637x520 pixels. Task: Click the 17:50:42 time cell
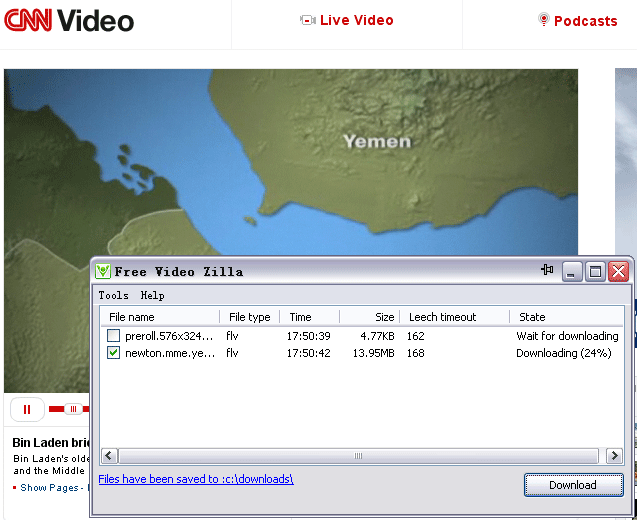[x=308, y=353]
